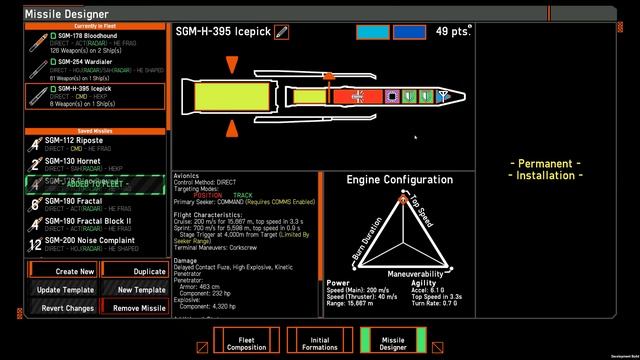Click the green TRACK targeting mode text
The height and width of the screenshot is (360, 640).
coord(243,196)
